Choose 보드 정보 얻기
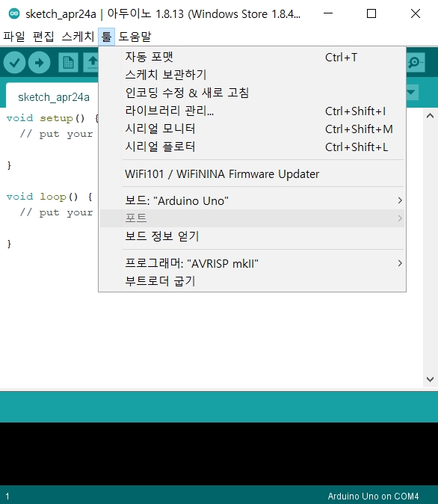The height and width of the screenshot is (504, 438). click(252, 236)
